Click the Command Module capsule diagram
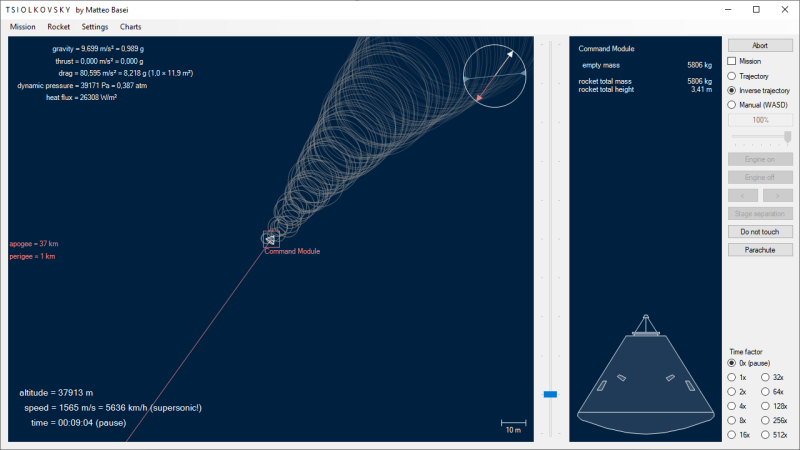 click(x=645, y=374)
